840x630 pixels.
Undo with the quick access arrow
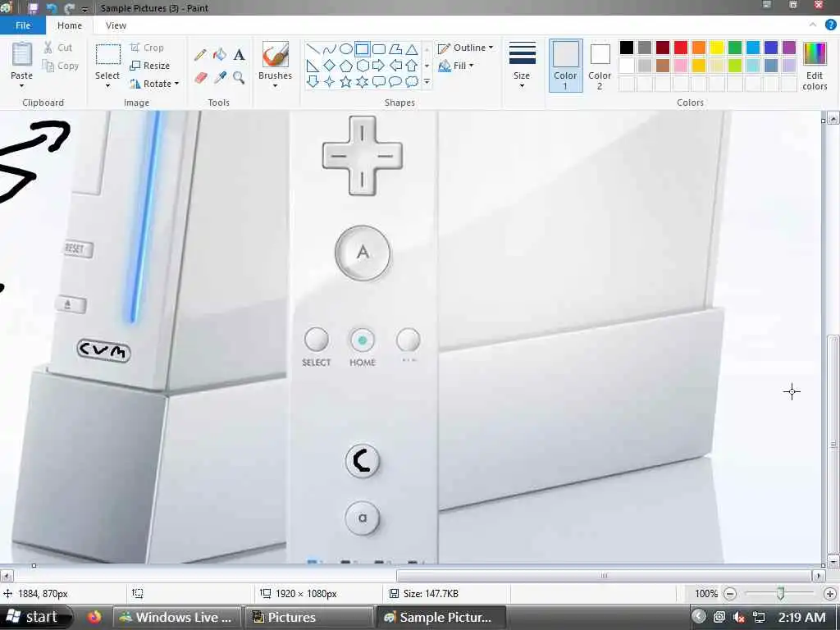pyautogui.click(x=52, y=8)
